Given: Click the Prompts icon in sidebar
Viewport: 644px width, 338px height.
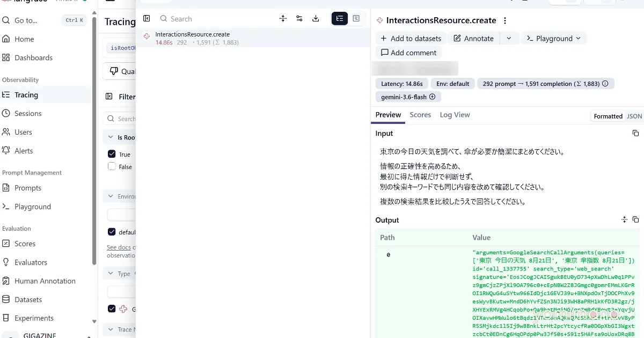Looking at the screenshot, I should click(6, 188).
